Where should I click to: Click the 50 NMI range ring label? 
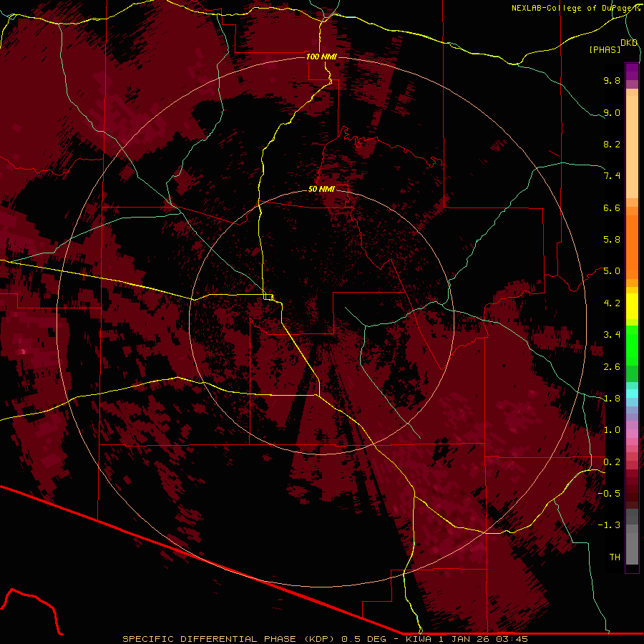tap(321, 189)
